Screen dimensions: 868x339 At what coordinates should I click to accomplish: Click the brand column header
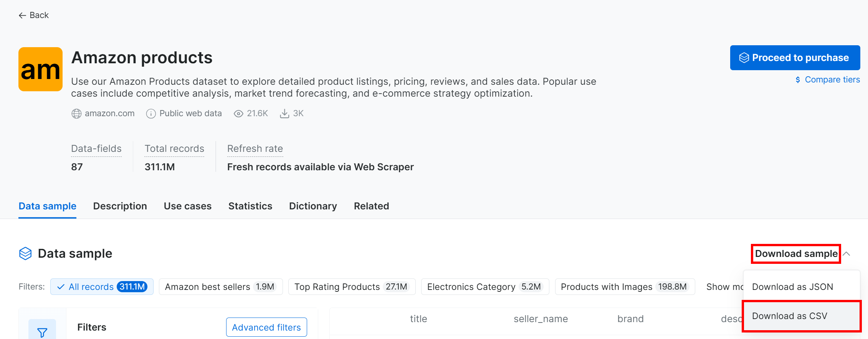click(630, 319)
